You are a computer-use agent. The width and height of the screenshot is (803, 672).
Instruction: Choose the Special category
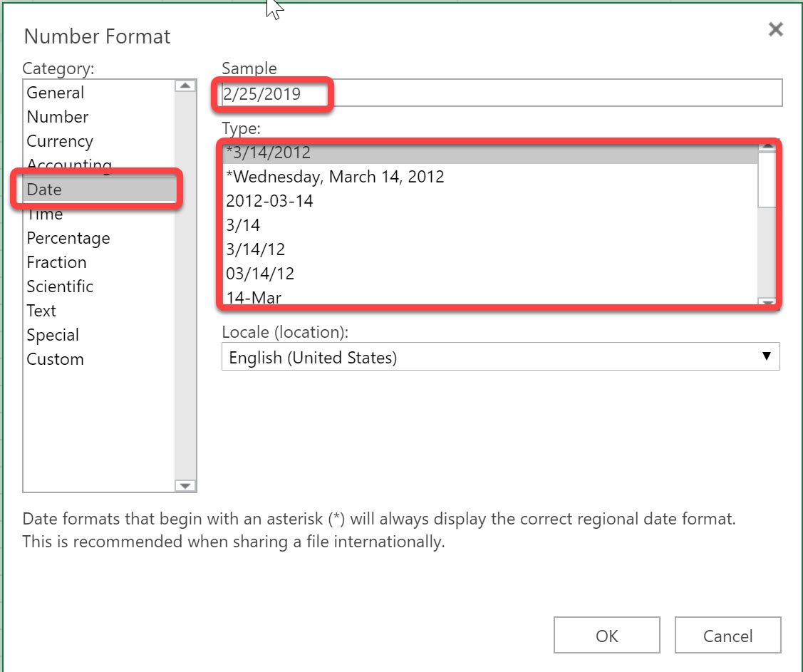[x=52, y=334]
